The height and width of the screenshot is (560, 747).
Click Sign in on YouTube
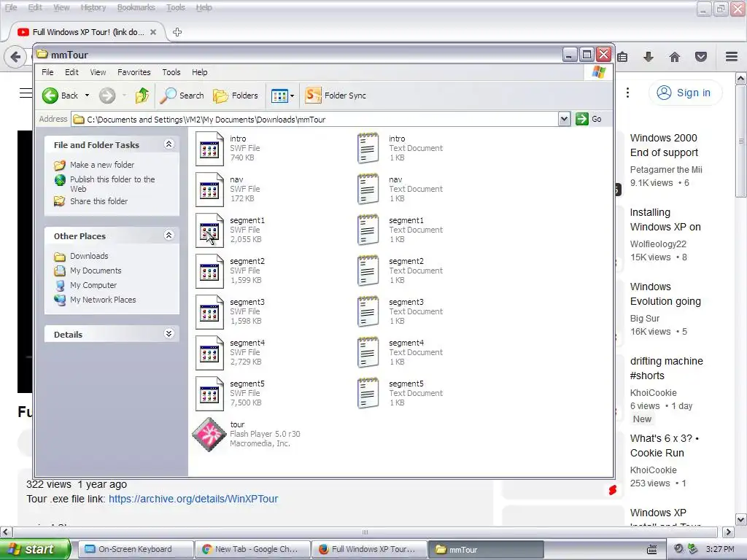(684, 93)
